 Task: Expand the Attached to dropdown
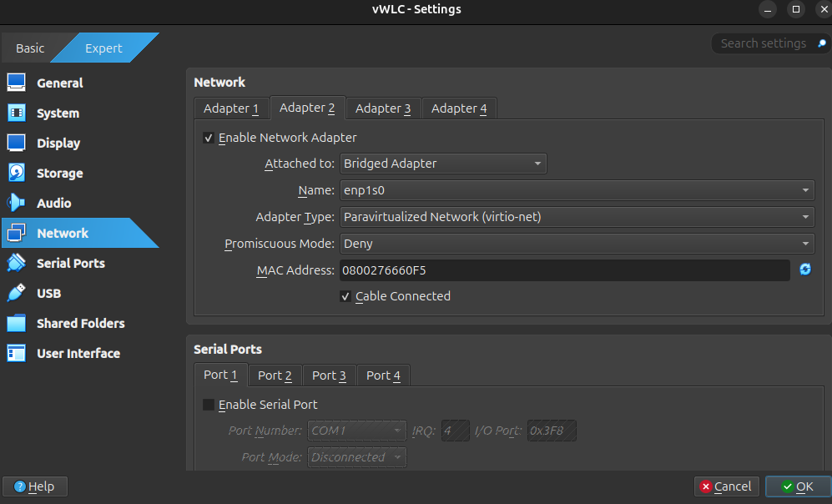pyautogui.click(x=443, y=164)
